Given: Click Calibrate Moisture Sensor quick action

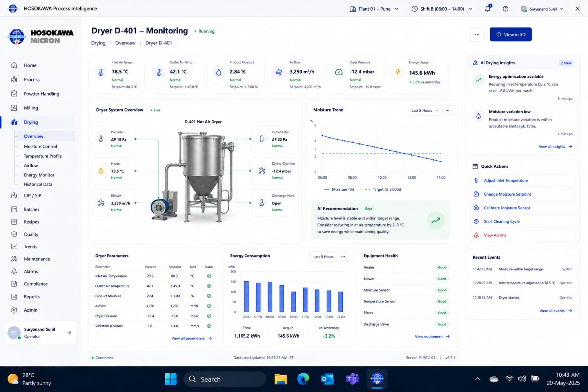Looking at the screenshot, I should [x=522, y=208].
